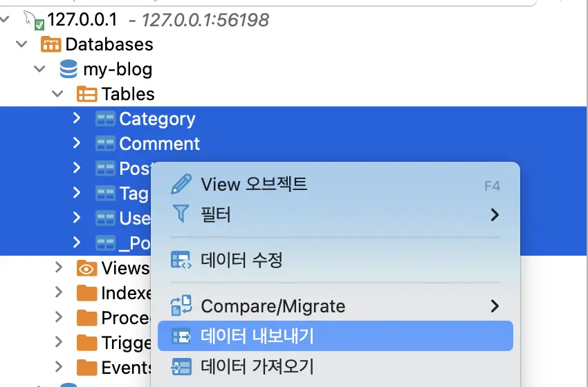The width and height of the screenshot is (588, 387).
Task: Choose 데이터 내보내기 from context menu
Action: point(257,337)
